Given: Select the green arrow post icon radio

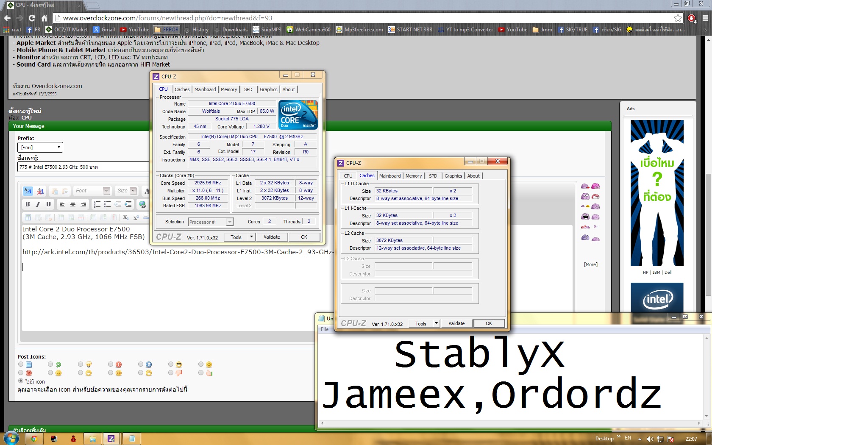Looking at the screenshot, I should point(50,364).
